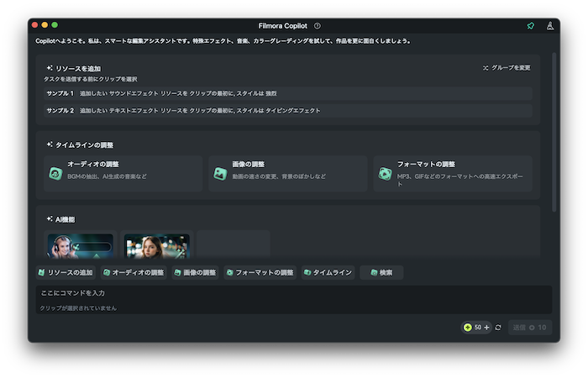Open AI feature thumbnail with bokeh portrait

click(157, 246)
